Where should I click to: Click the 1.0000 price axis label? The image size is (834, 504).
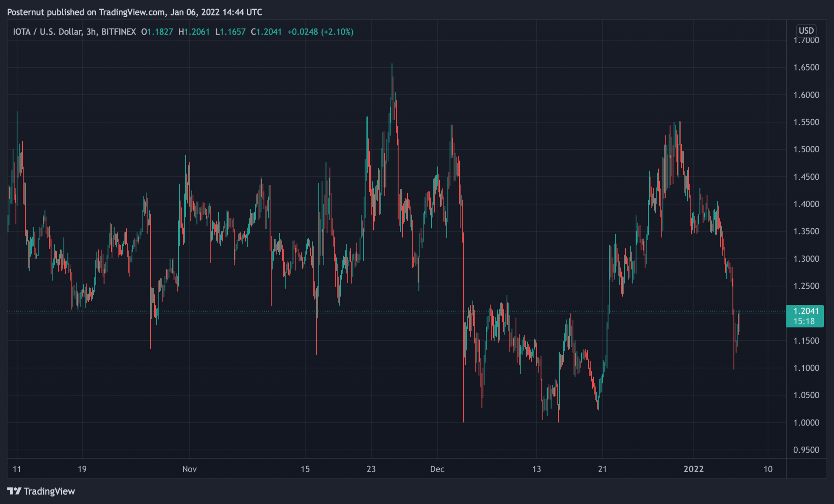pos(806,423)
